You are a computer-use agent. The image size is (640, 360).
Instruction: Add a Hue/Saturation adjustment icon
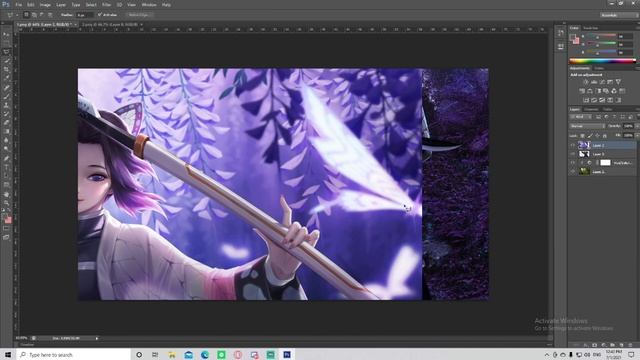click(582, 91)
